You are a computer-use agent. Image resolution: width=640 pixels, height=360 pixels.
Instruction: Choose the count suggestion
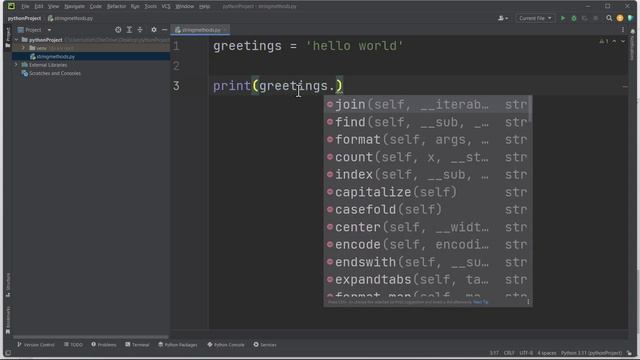tap(427, 157)
